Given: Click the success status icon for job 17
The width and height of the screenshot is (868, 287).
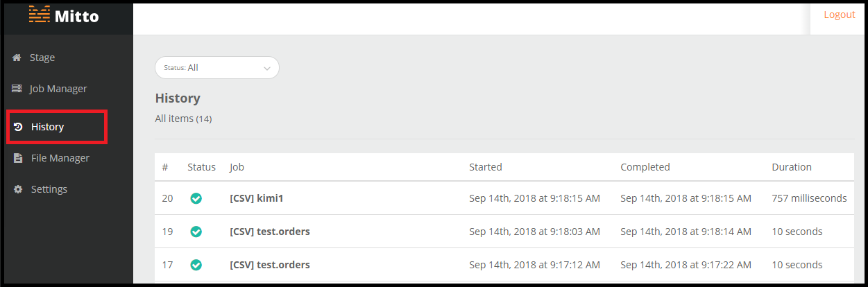Looking at the screenshot, I should tap(196, 265).
